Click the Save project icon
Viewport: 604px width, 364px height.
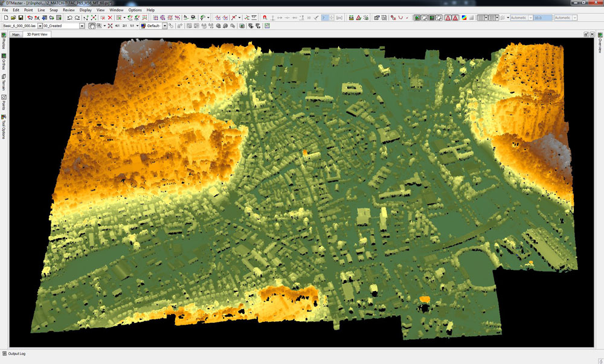(x=21, y=18)
